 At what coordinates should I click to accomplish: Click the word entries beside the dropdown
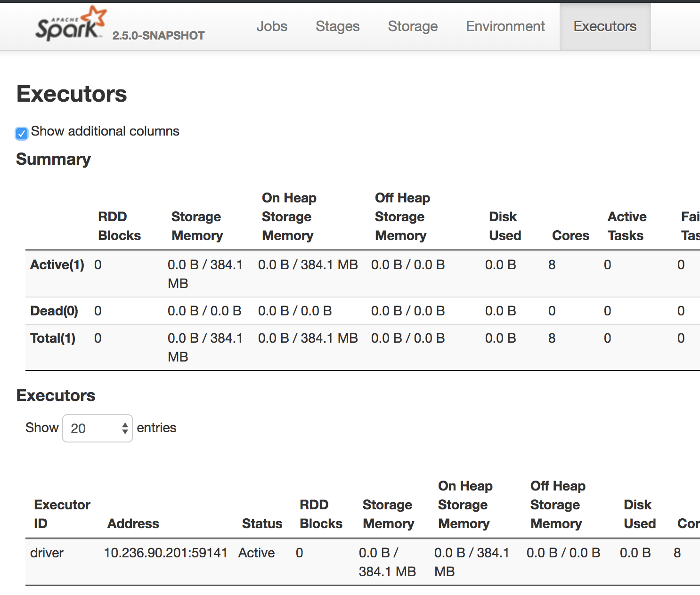[156, 427]
